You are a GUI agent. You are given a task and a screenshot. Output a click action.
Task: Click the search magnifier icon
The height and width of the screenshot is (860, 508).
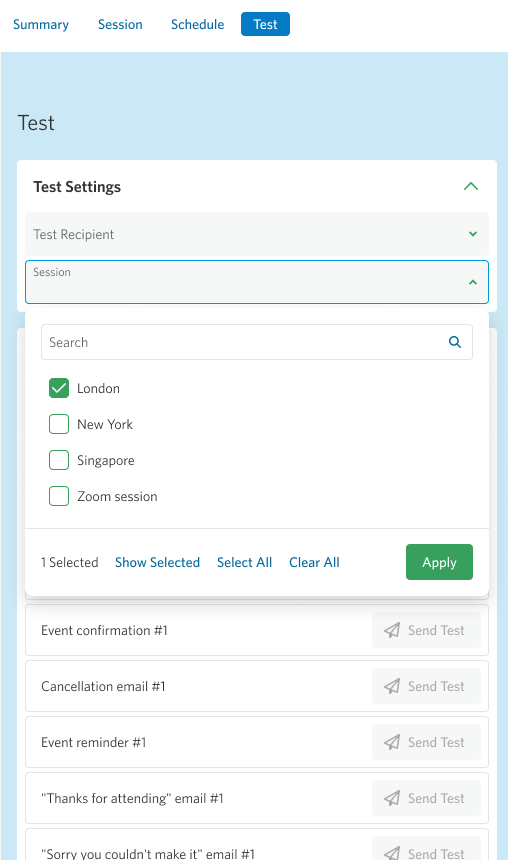455,342
